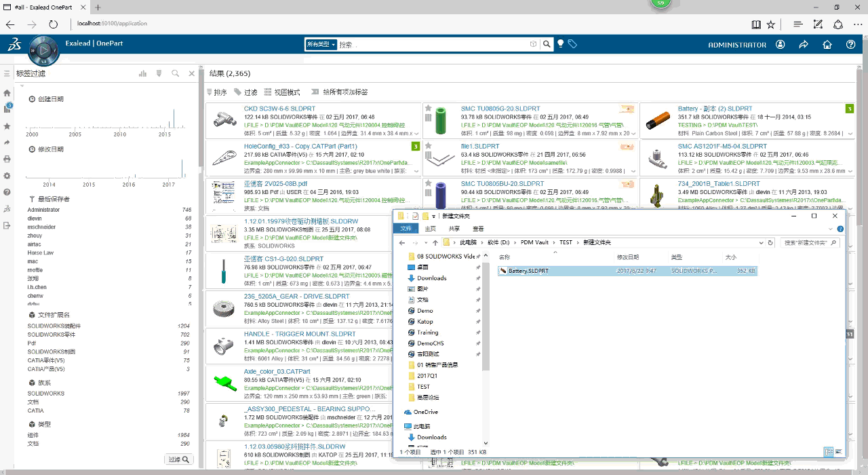
Task: Close the 标签过滤 filter panel
Action: (192, 73)
